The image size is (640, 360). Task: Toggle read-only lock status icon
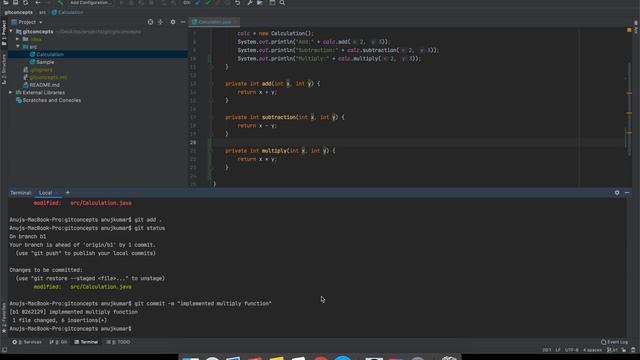[624, 350]
